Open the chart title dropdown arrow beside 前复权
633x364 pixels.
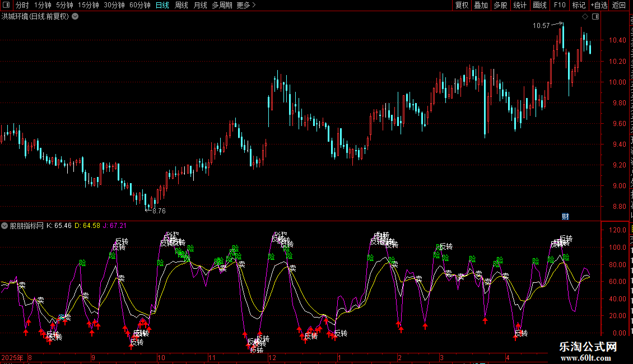75,17
